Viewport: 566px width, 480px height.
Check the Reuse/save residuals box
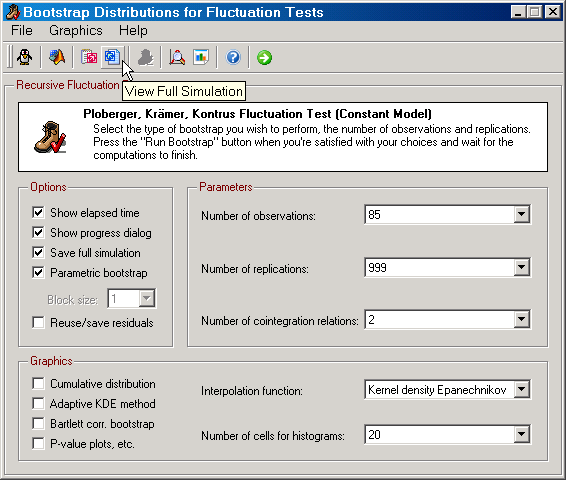[38, 322]
